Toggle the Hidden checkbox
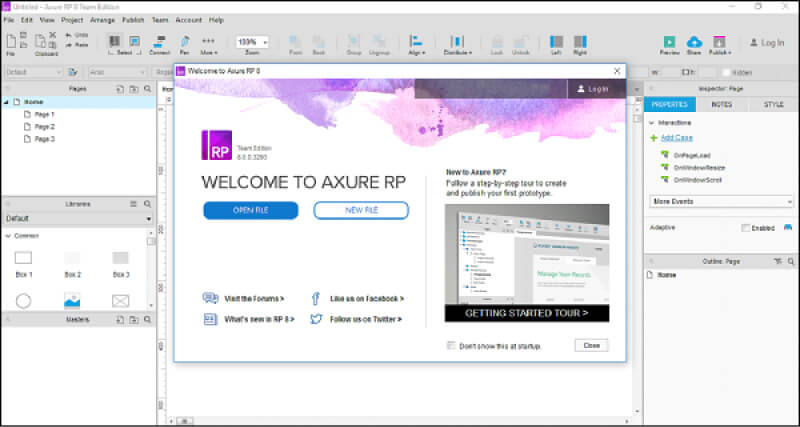The width and height of the screenshot is (800, 427). pyautogui.click(x=725, y=72)
